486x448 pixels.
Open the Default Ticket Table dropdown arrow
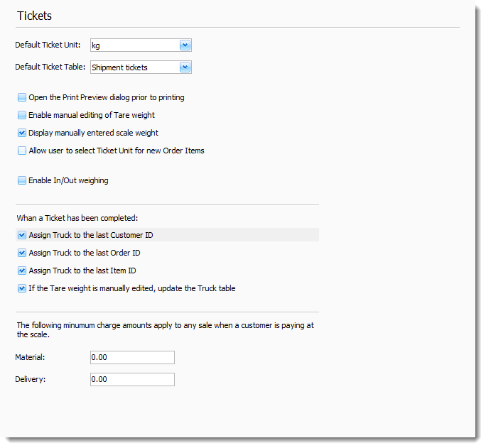[185, 67]
